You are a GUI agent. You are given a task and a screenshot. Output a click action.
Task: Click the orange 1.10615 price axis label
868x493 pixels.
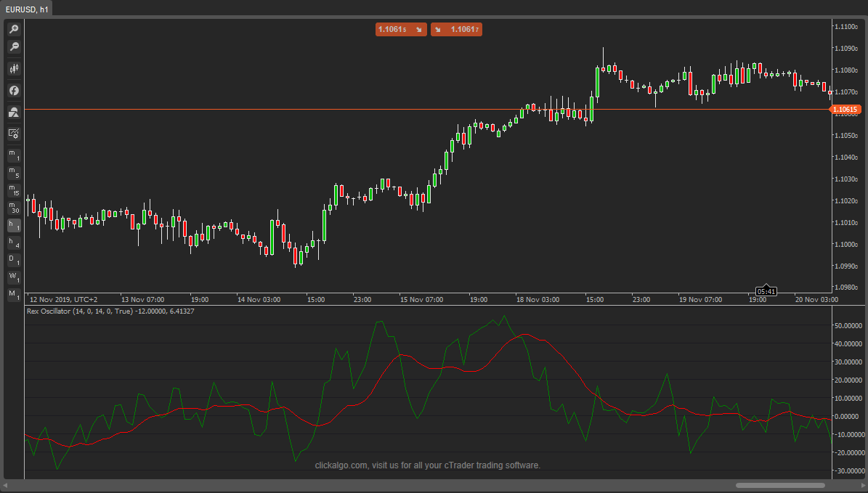coord(848,110)
